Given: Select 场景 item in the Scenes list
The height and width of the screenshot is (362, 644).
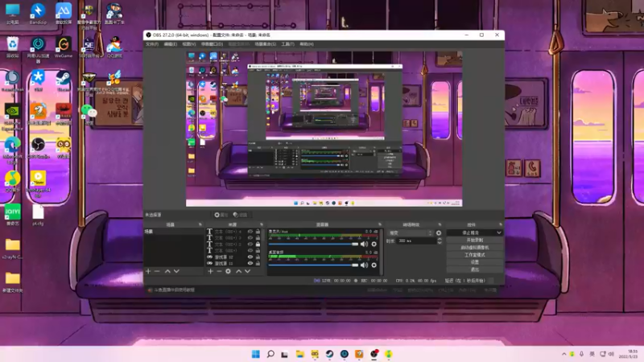Looking at the screenshot, I should [174, 232].
